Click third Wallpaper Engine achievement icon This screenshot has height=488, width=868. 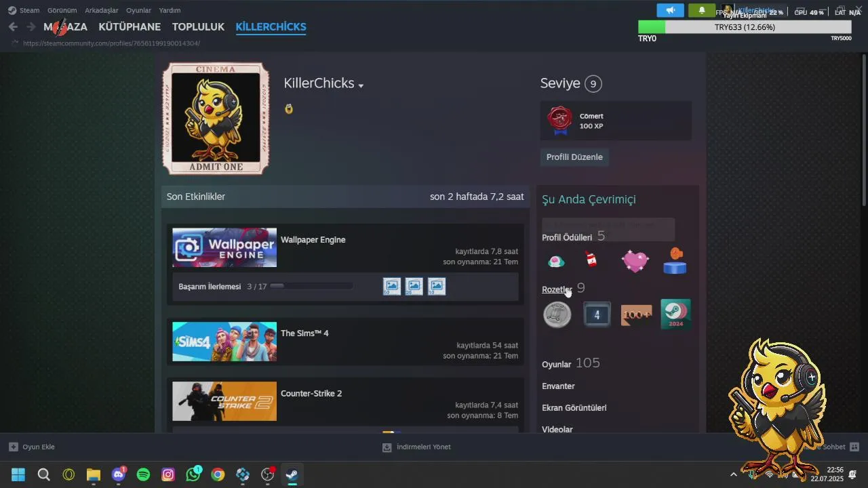click(437, 287)
